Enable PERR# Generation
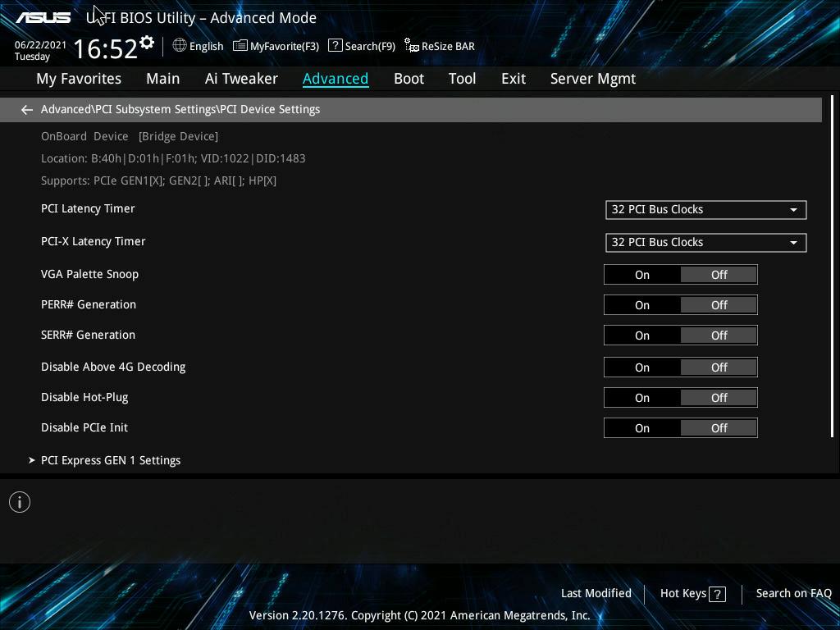Image resolution: width=840 pixels, height=630 pixels. tap(641, 304)
